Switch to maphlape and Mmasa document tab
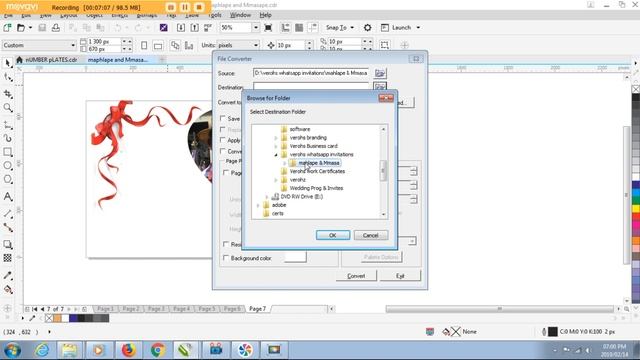The width and height of the screenshot is (640, 360). tap(118, 60)
